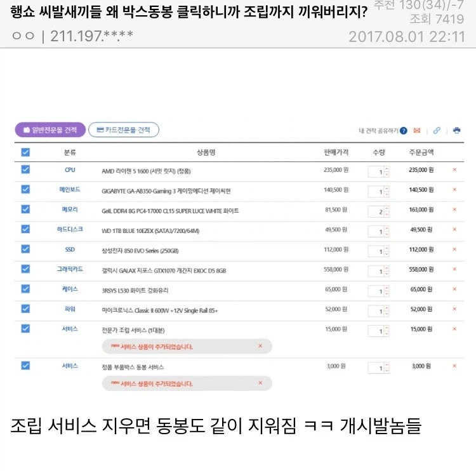Remove GTX1070 graphics card row
Viewport: 476px width, 471px height.
click(454, 269)
